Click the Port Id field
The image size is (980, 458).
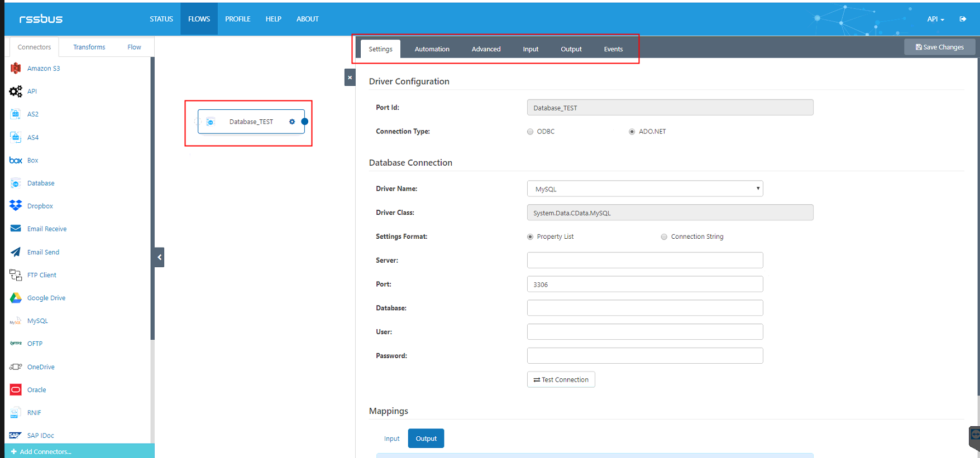[x=670, y=108]
